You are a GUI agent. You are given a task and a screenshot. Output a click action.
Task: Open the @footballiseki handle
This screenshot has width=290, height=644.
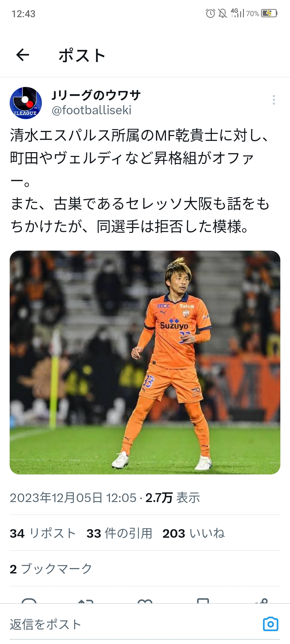pos(92,110)
